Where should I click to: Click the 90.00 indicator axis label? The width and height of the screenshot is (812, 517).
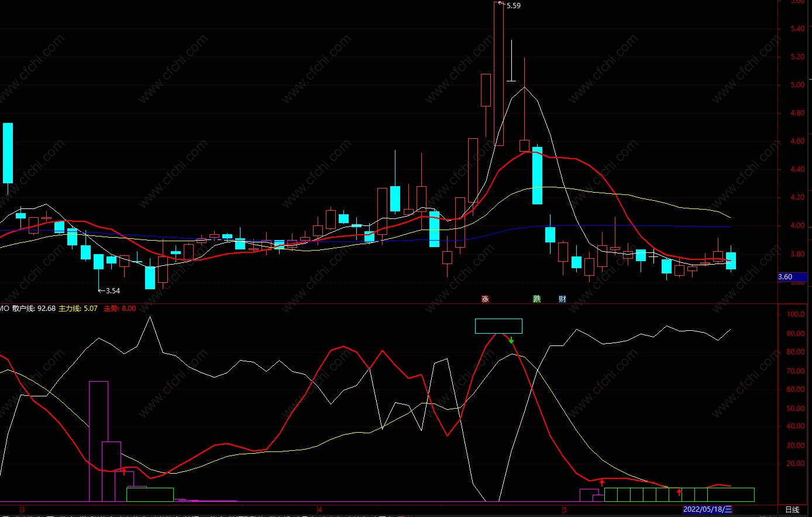click(795, 333)
